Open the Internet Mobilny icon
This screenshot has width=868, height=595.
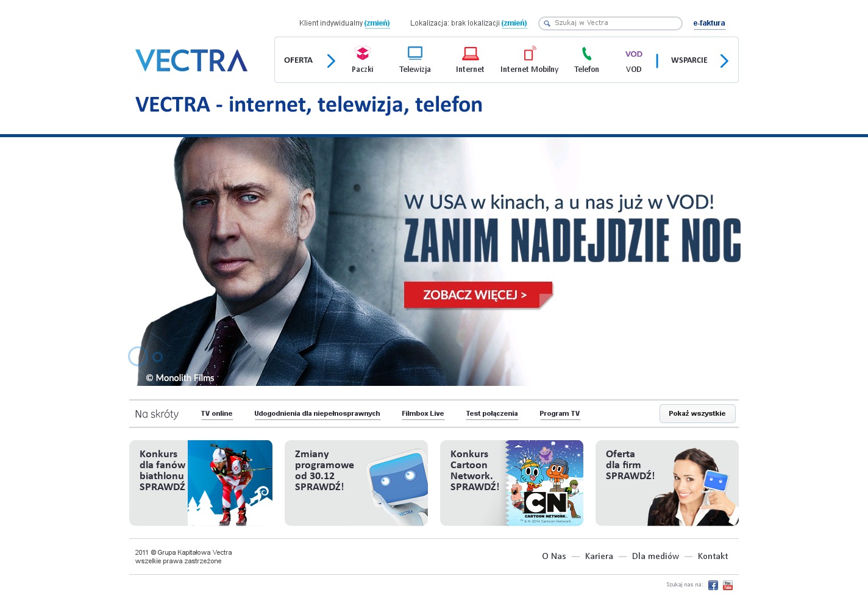coord(530,54)
